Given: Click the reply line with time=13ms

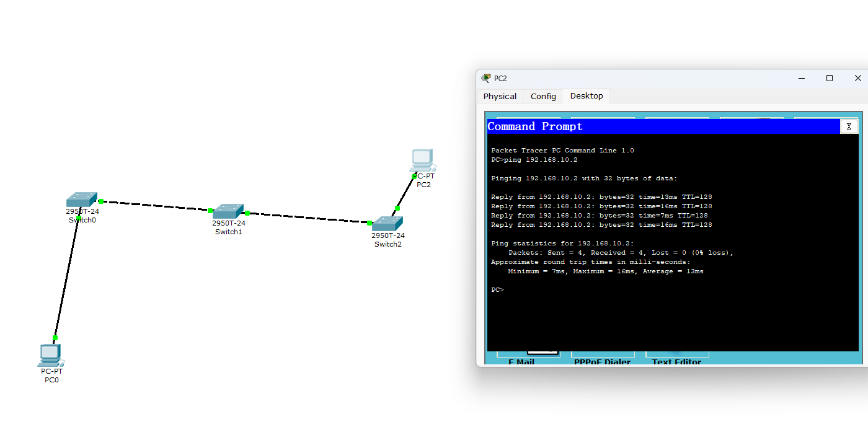Looking at the screenshot, I should [x=601, y=197].
